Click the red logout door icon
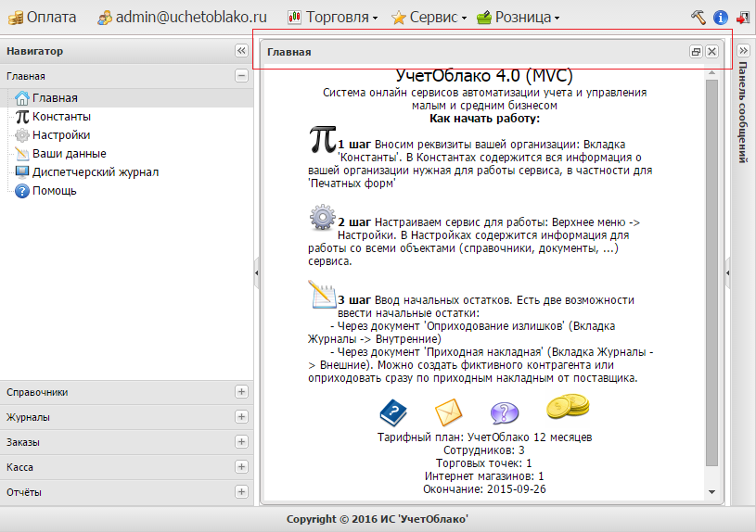 [743, 18]
